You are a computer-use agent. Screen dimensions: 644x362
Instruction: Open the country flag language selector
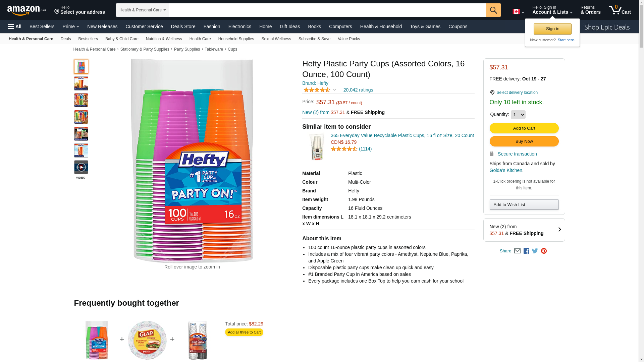[518, 12]
